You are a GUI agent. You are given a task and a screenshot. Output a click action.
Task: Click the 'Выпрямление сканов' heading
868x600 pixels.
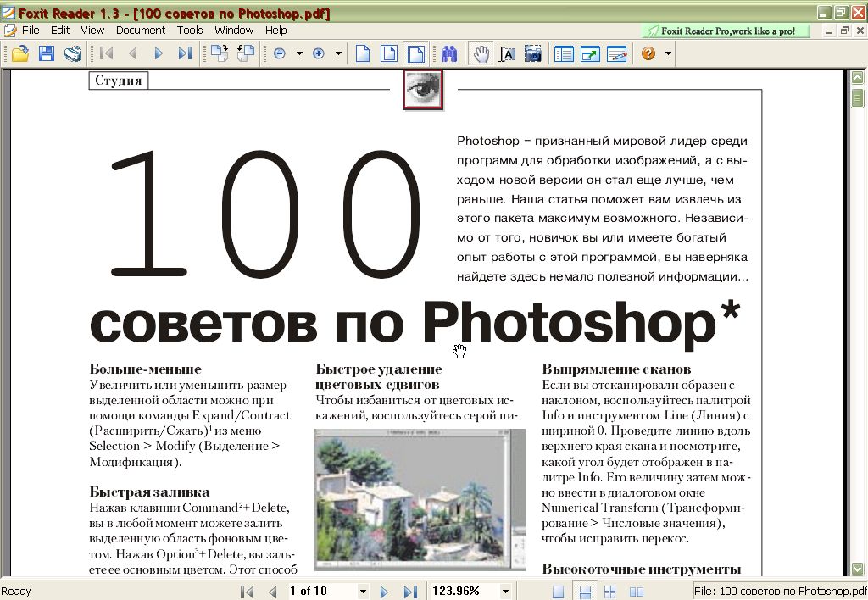point(616,369)
